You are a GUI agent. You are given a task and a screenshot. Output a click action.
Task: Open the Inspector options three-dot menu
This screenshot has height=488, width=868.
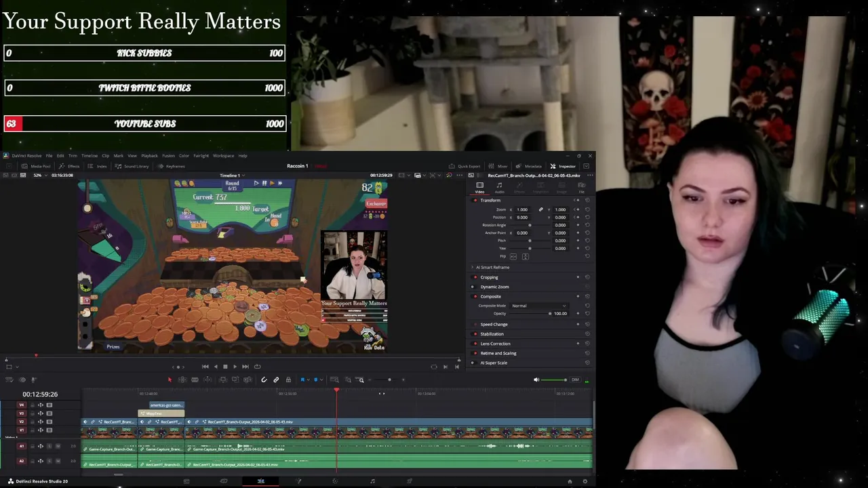[x=589, y=175]
